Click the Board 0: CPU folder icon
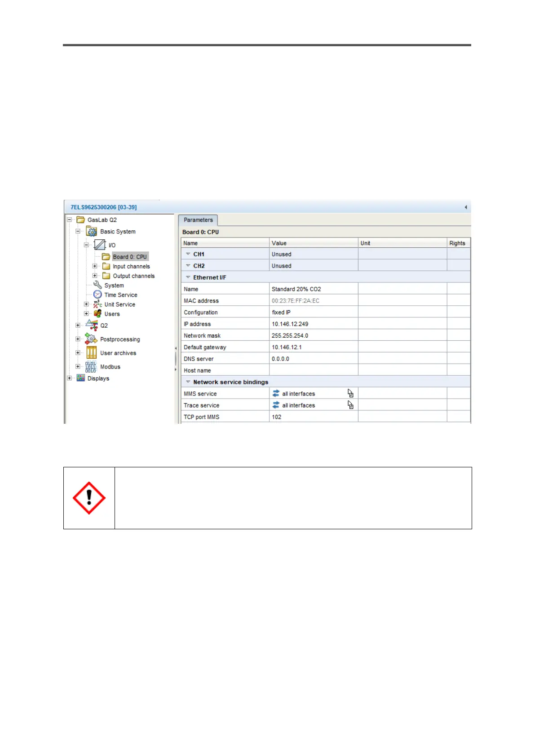The height and width of the screenshot is (756, 535). tap(106, 257)
